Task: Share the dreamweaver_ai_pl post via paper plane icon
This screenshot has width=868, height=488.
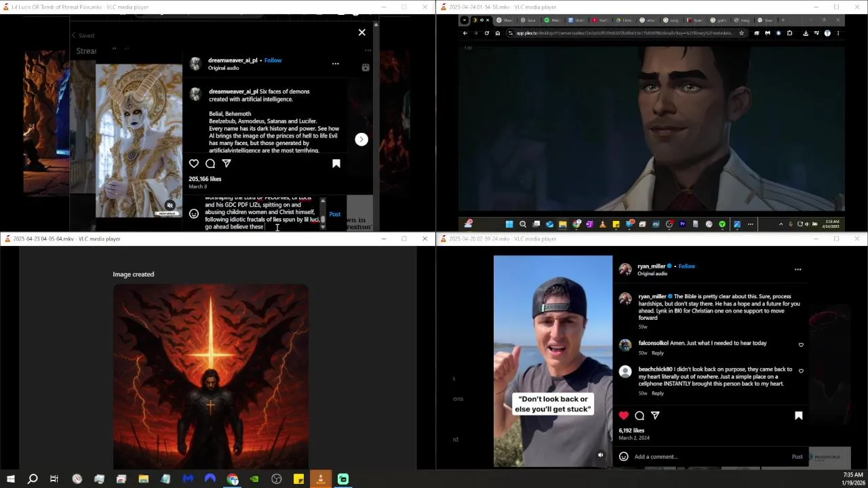Action: pos(226,163)
